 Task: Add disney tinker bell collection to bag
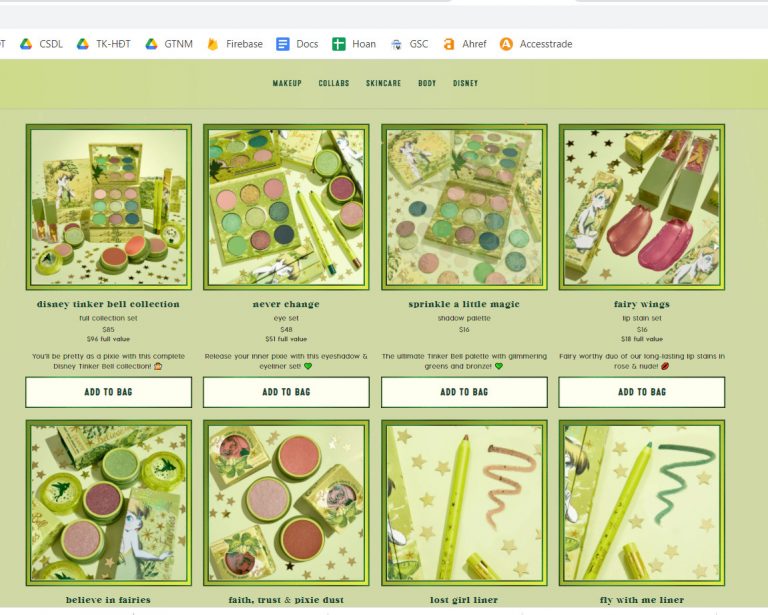click(x=109, y=392)
